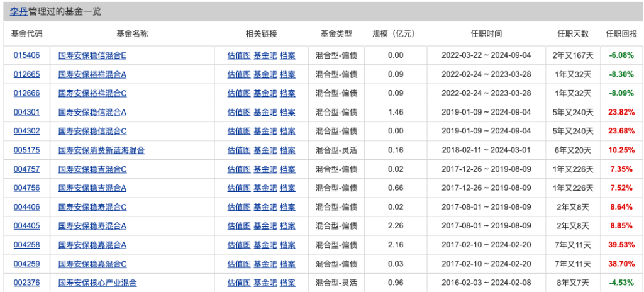Open 国寿安保裕祥混合C fund page
This screenshot has height=292, width=644.
(x=92, y=93)
